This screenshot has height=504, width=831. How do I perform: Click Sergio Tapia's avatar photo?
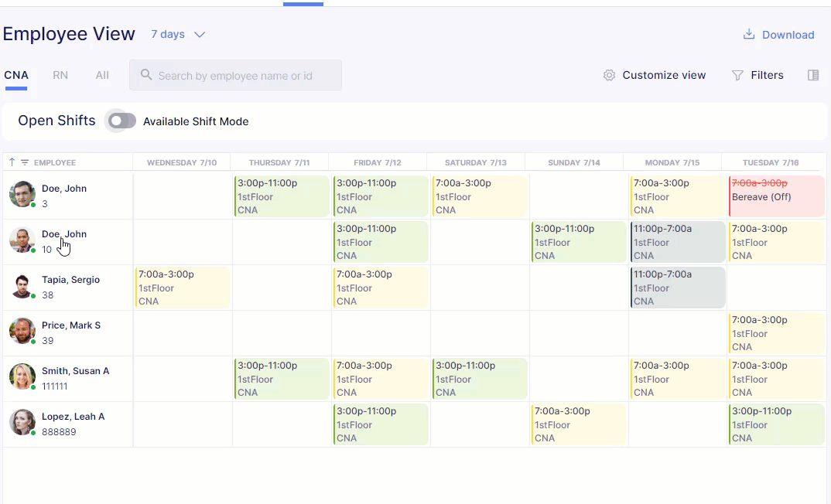pyautogui.click(x=22, y=287)
